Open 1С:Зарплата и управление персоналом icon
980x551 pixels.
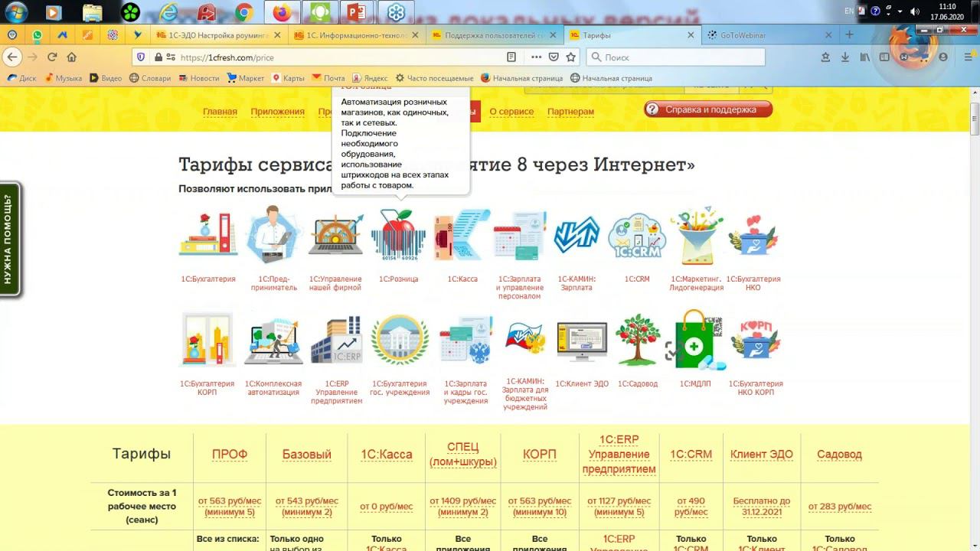(519, 236)
